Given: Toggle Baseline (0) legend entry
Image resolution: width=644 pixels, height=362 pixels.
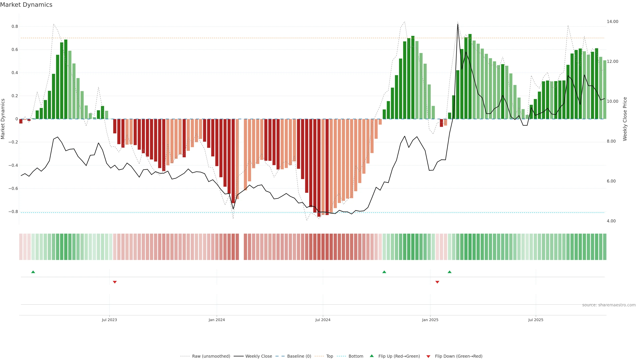Looking at the screenshot, I should pyautogui.click(x=299, y=356).
